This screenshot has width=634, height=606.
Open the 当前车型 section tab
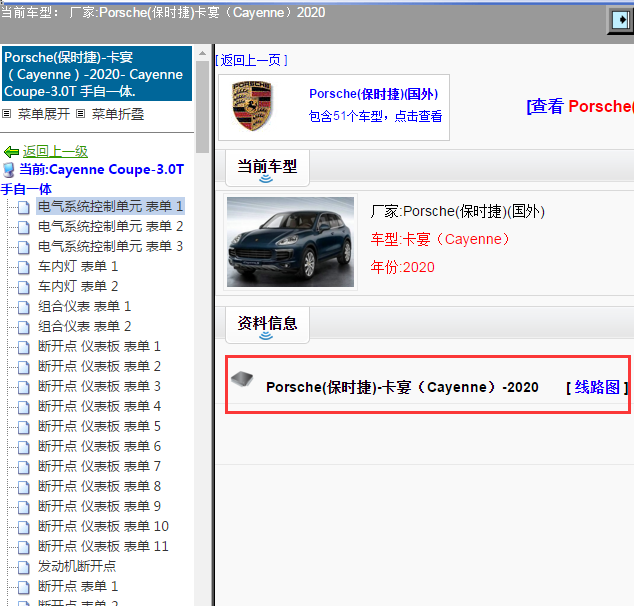(267, 167)
